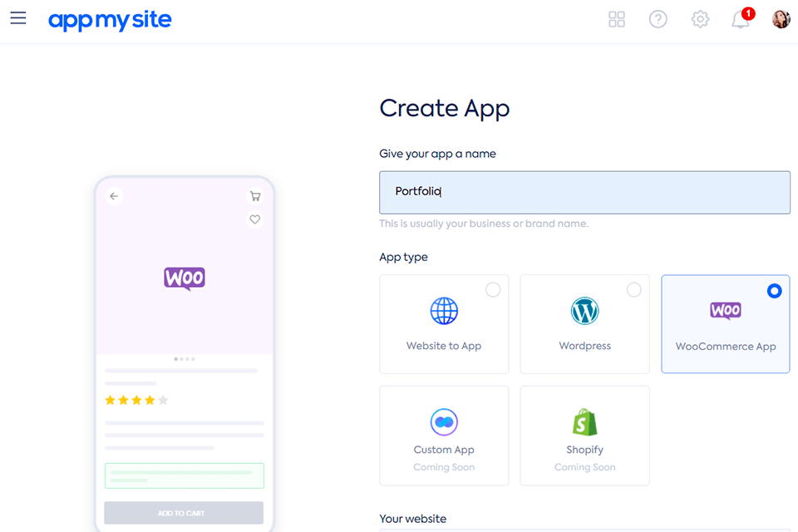Click the 'Your website' label
The width and height of the screenshot is (798, 532).
[413, 519]
